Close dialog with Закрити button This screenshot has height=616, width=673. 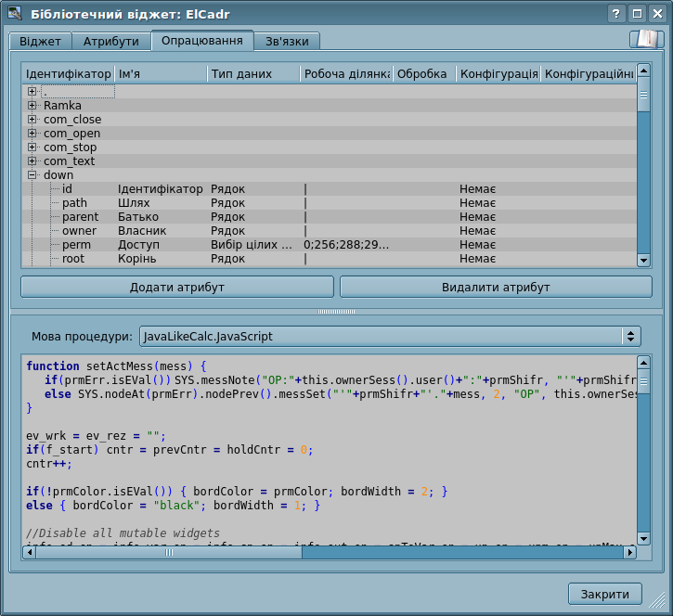tap(604, 594)
